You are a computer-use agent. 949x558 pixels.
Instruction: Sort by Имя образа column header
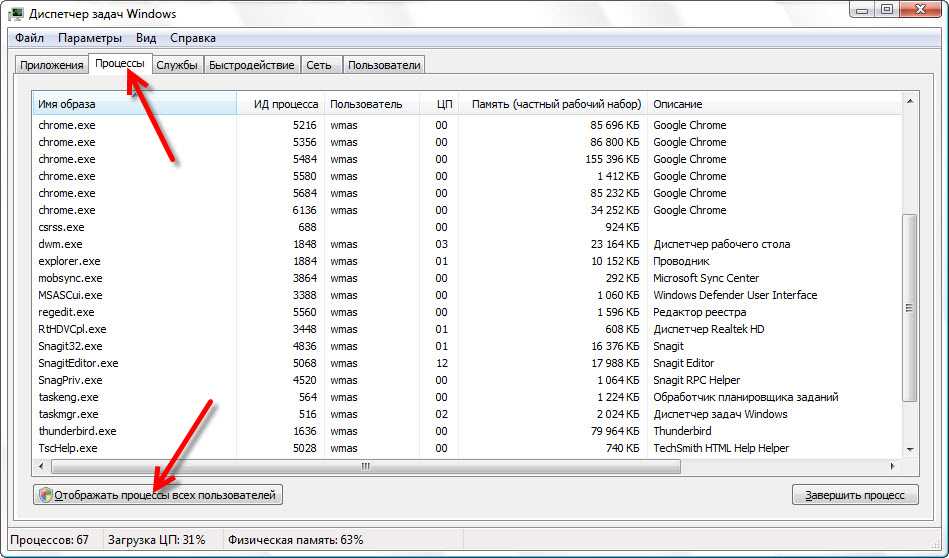click(134, 104)
